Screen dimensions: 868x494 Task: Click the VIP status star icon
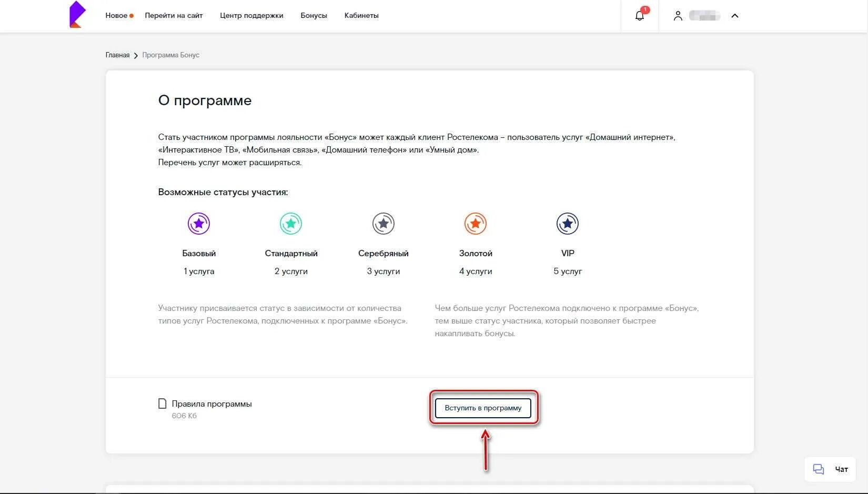(568, 224)
